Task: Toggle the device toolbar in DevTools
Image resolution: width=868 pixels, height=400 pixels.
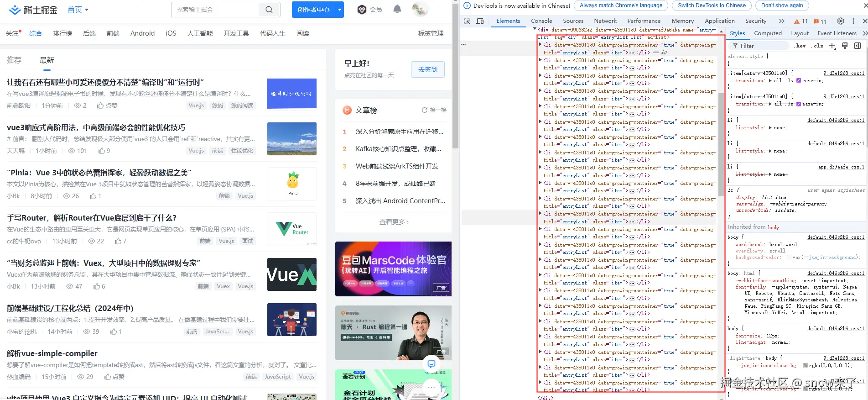Action: pos(480,21)
